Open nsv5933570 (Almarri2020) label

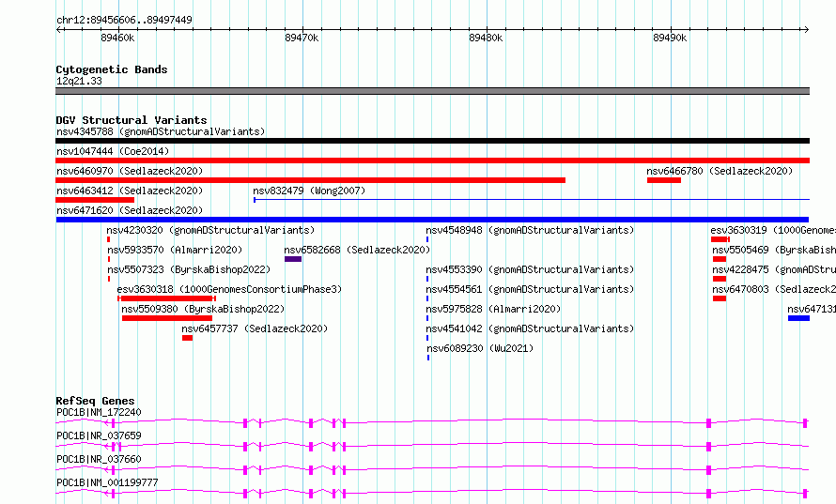pyautogui.click(x=175, y=250)
